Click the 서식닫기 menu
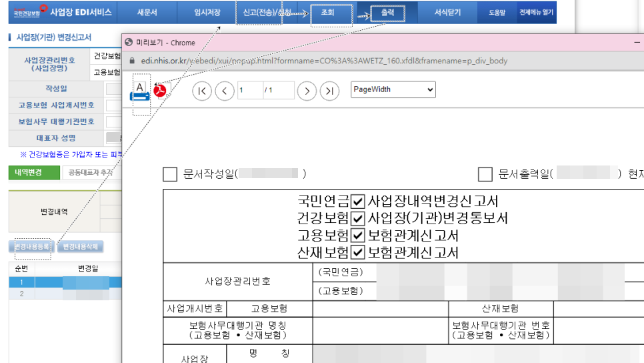Image resolution: width=644 pixels, height=363 pixels. click(447, 12)
